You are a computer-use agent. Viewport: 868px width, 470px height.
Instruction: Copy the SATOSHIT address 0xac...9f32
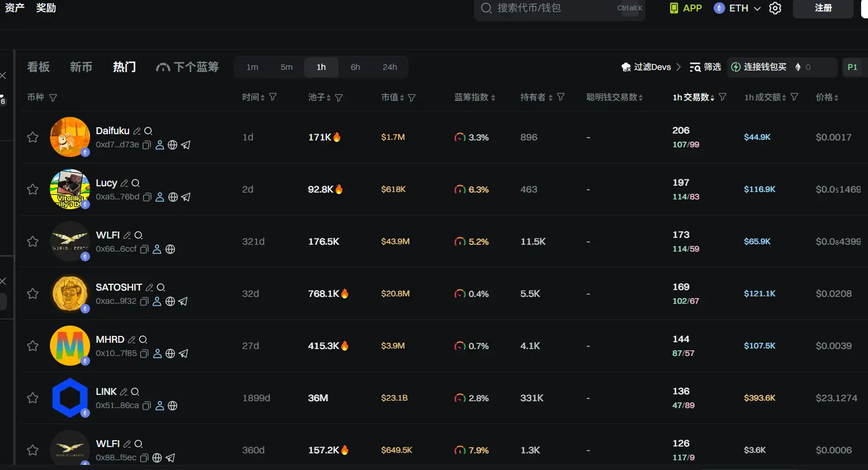click(145, 301)
